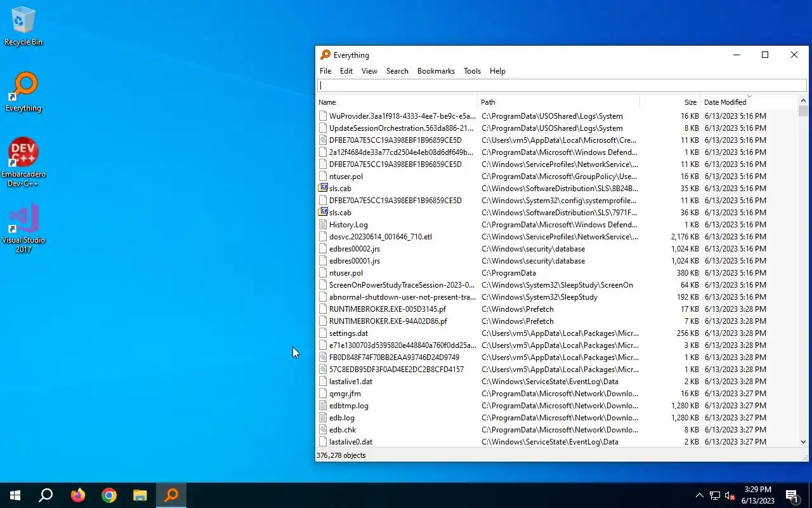Select the Visual Studio 2017 desktop shortcut

click(x=23, y=229)
